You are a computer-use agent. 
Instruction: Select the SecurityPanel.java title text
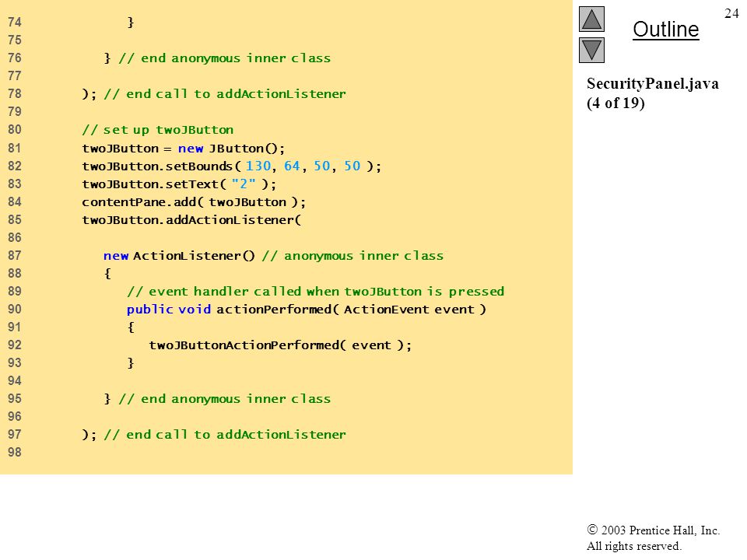point(653,84)
